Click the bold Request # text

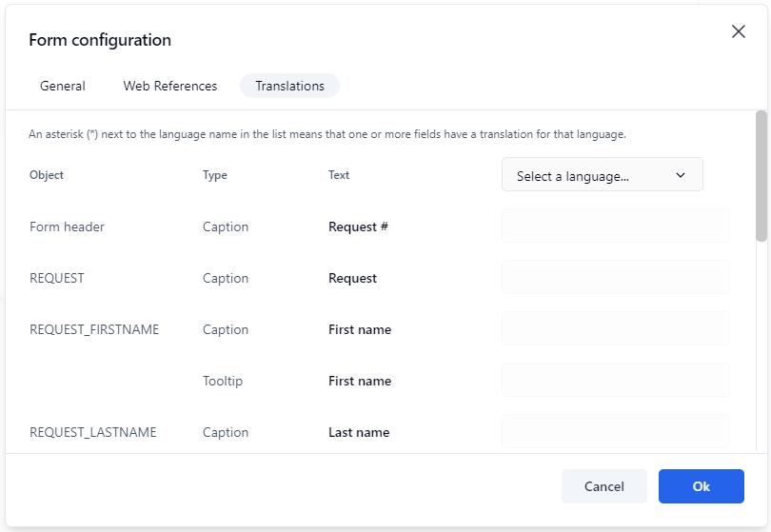358,227
